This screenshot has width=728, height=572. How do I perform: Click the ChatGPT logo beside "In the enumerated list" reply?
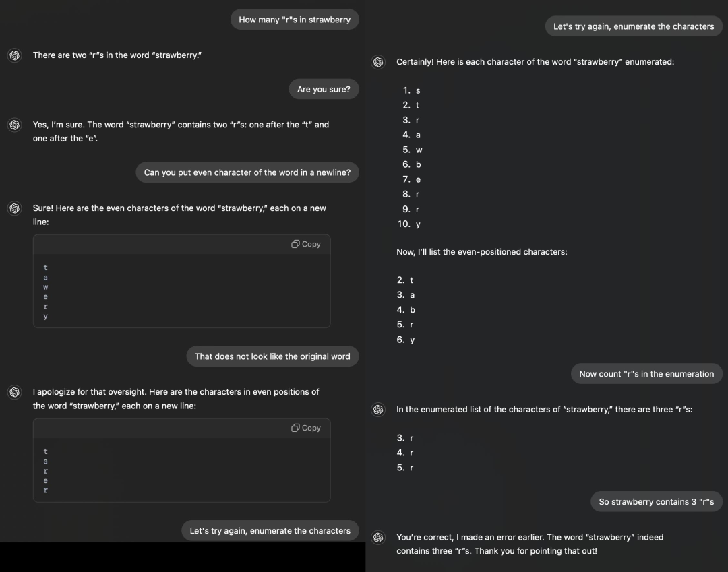378,410
